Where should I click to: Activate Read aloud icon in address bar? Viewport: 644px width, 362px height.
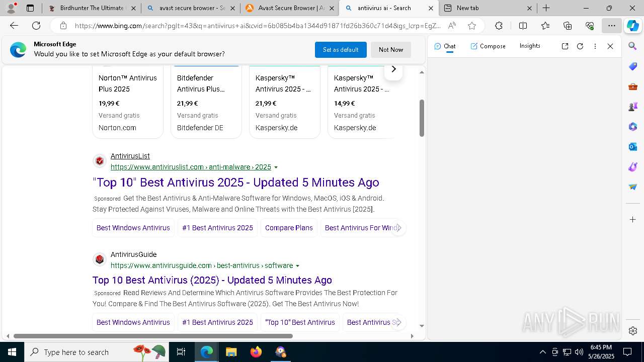pyautogui.click(x=452, y=26)
